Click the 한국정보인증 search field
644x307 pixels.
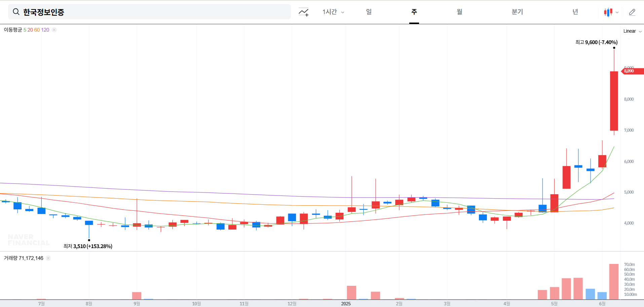(x=149, y=12)
